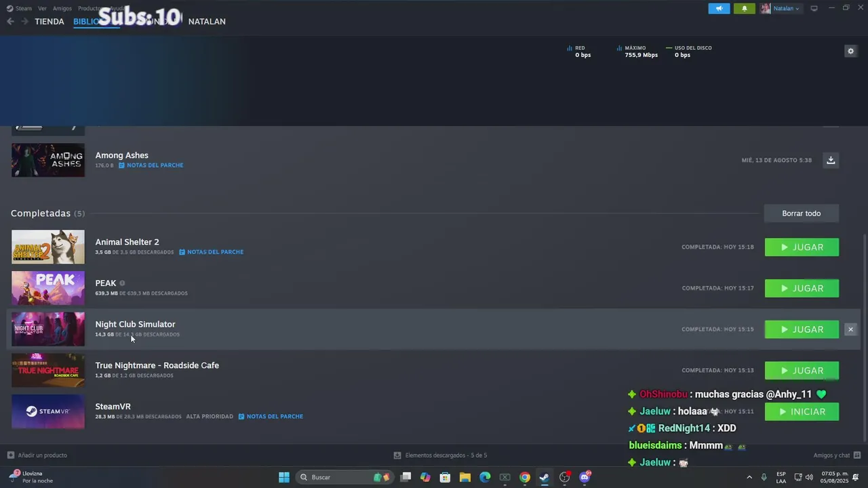868x488 pixels.
Task: Click the Completadas section header
Action: point(47,213)
